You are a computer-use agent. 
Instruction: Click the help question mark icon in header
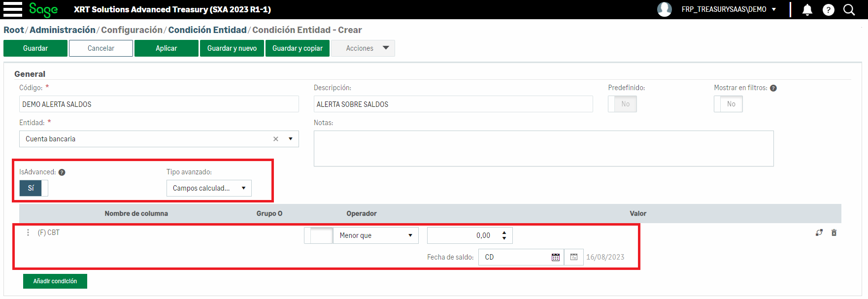pos(828,10)
